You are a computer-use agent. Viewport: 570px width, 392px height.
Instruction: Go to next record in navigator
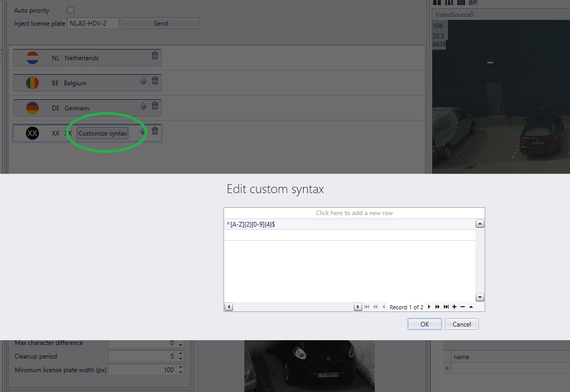click(429, 307)
